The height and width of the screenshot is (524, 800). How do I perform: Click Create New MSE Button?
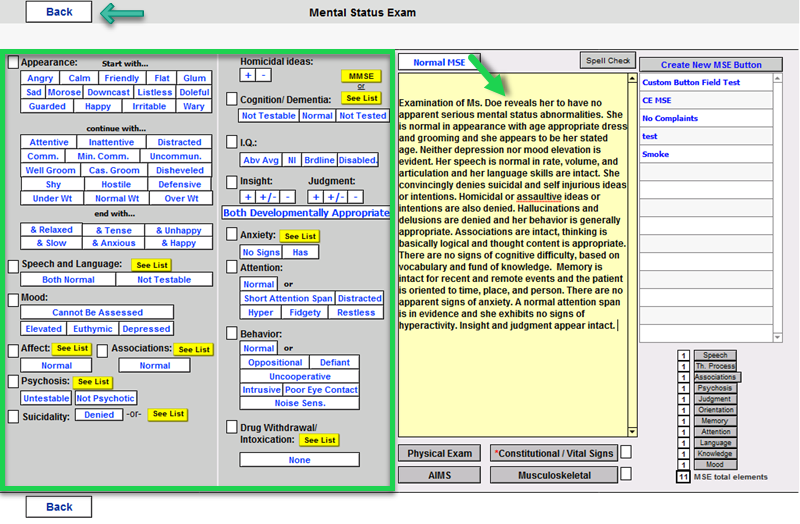[711, 65]
